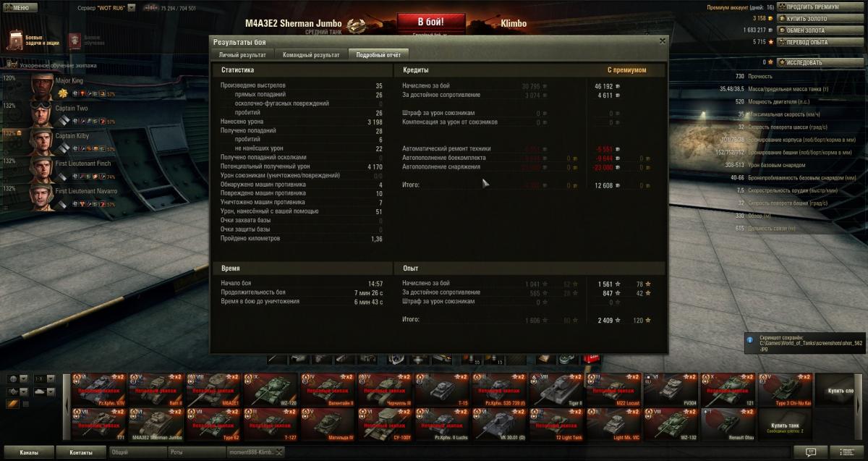
Task: Switch to Подробный отчёт tab
Action: tap(378, 55)
